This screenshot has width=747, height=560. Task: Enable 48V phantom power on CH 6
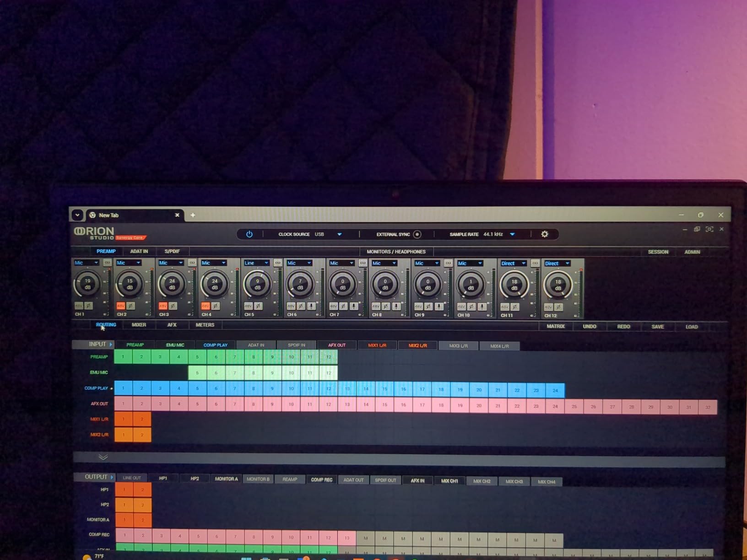[291, 306]
